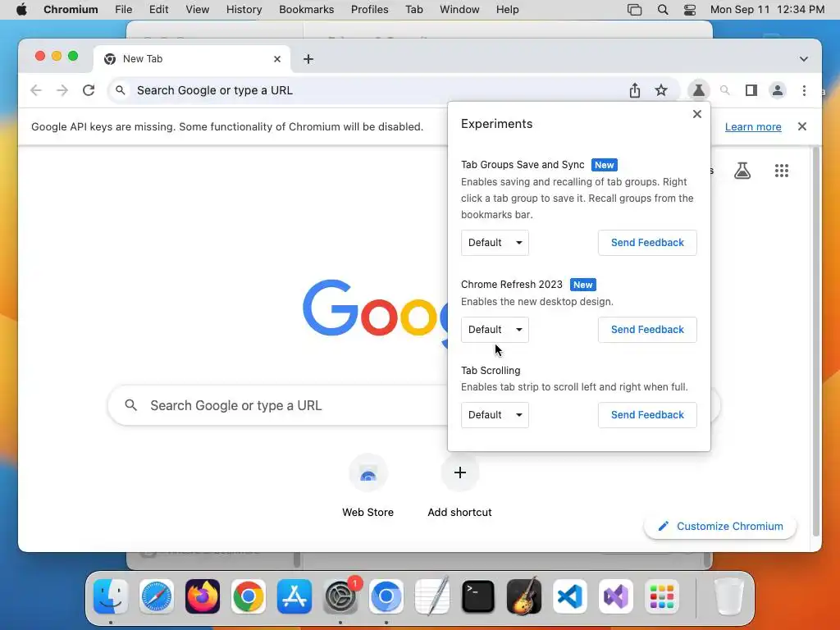Open the Tab menu
The width and height of the screenshot is (840, 630).
(x=413, y=10)
